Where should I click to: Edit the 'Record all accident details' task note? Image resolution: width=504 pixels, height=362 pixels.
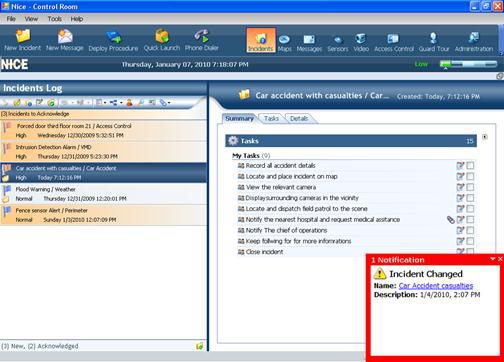point(460,166)
